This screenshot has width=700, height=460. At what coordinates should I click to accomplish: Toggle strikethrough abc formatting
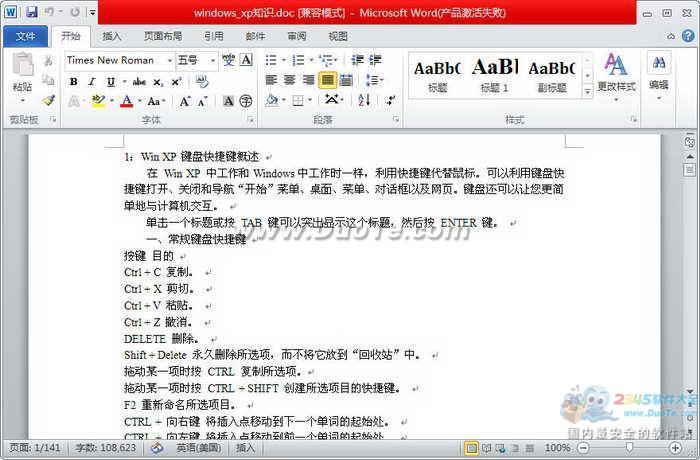(x=139, y=82)
